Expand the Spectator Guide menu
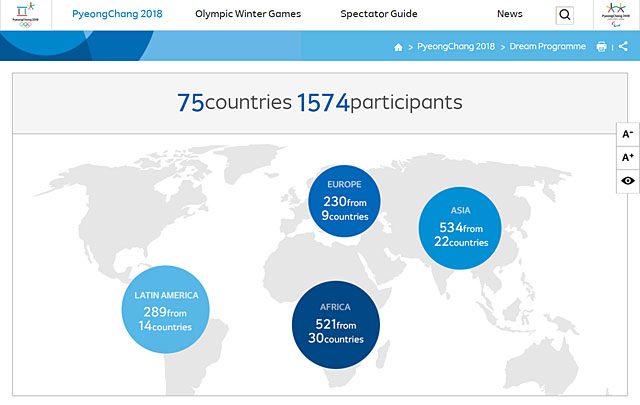640x405 pixels. (x=380, y=14)
